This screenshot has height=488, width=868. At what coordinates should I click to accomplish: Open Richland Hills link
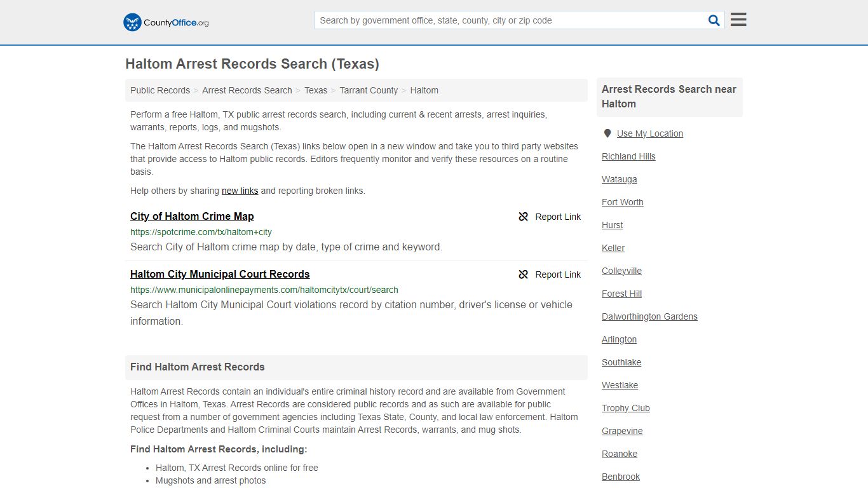point(628,156)
